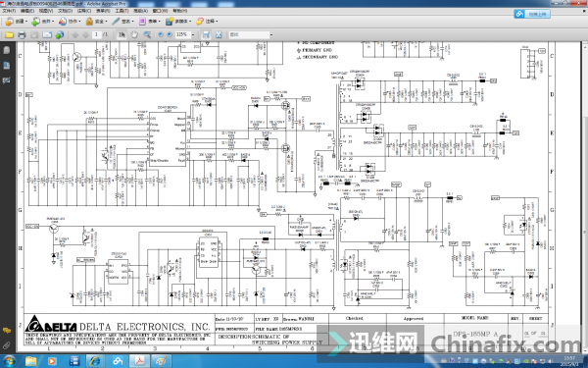Image resolution: width=588 pixels, height=368 pixels.
Task: Open the Help (帮助) menu
Action: [x=179, y=11]
